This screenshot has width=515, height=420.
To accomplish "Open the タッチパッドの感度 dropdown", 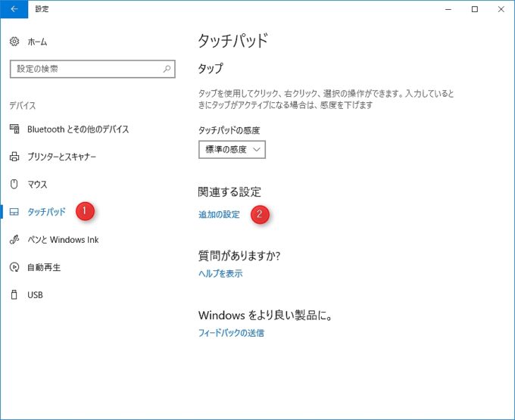I will [x=232, y=150].
